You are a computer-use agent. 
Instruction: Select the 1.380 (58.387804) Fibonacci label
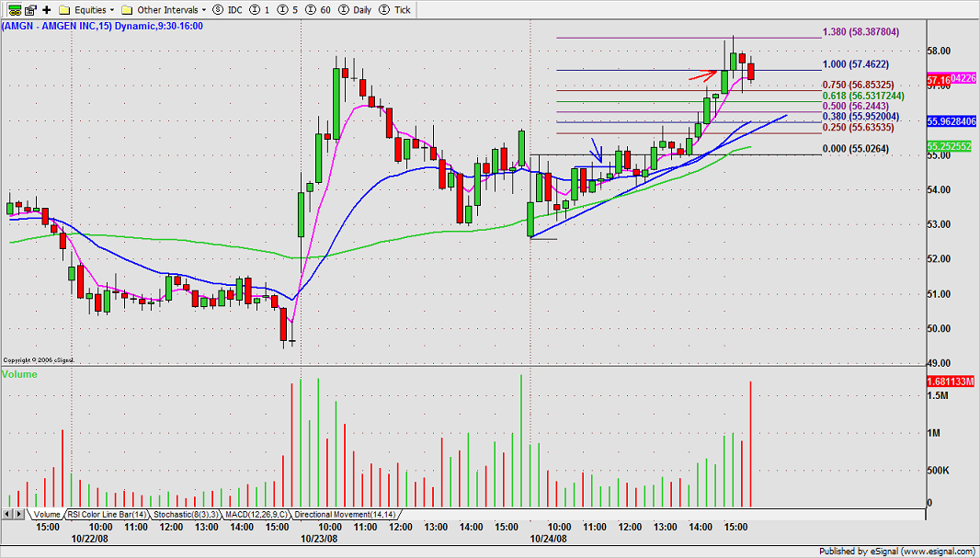click(x=860, y=32)
